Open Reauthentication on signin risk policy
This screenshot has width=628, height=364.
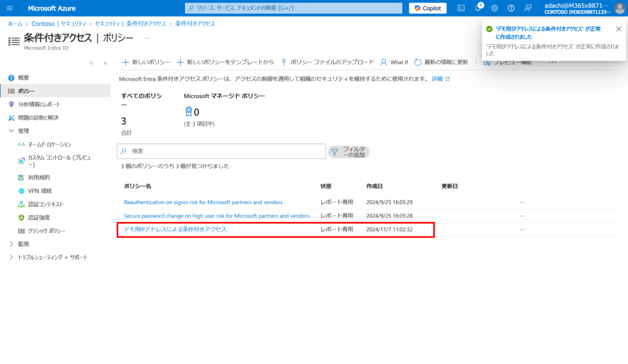point(203,202)
